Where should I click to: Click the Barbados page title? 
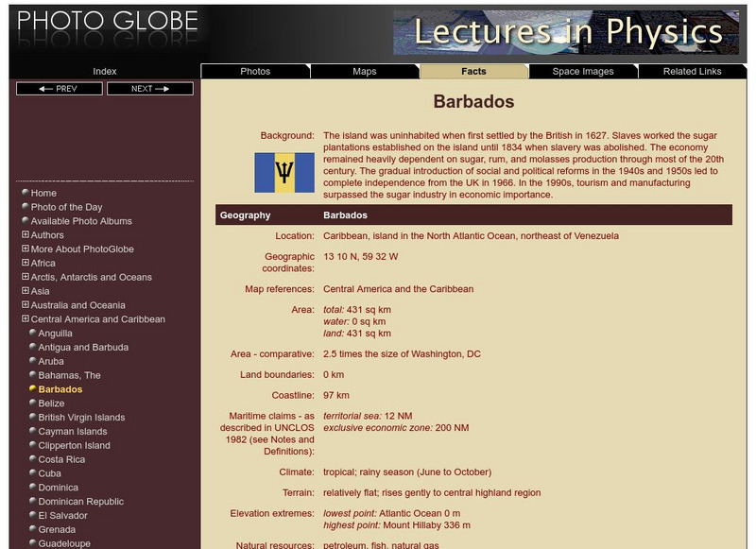click(x=473, y=101)
